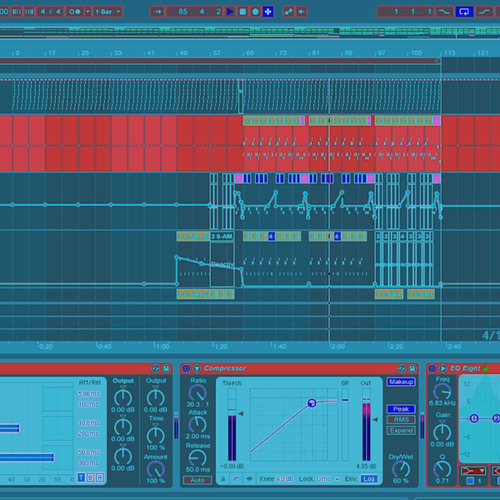Select the transfer curve view icon
This screenshot has width=500, height=500.
(236, 479)
